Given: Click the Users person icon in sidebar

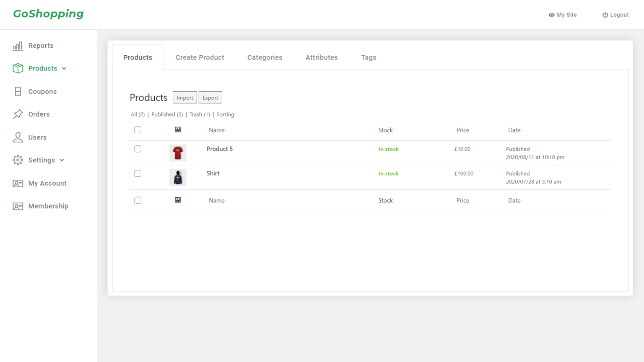Looking at the screenshot, I should pyautogui.click(x=18, y=137).
